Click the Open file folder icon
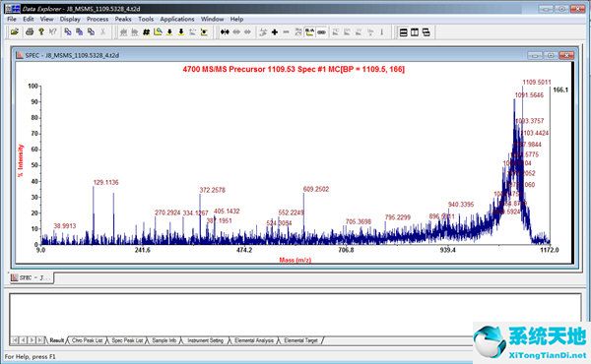Image resolution: width=591 pixels, height=364 pixels. tap(15, 32)
